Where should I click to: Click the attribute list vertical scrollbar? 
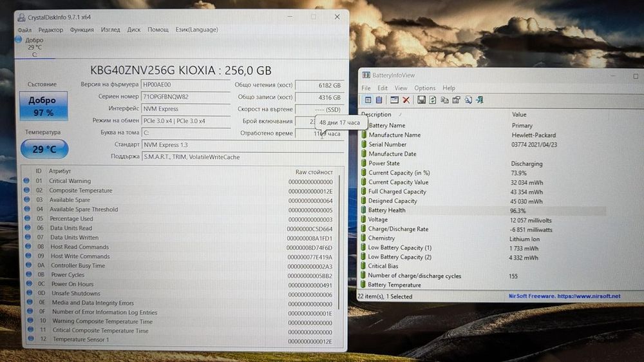[x=339, y=242]
